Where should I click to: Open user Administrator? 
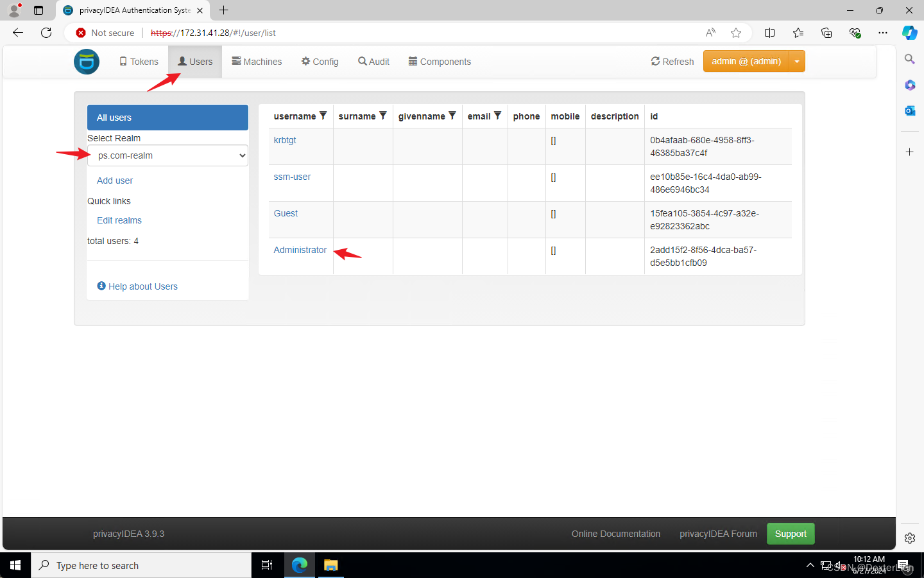point(300,250)
